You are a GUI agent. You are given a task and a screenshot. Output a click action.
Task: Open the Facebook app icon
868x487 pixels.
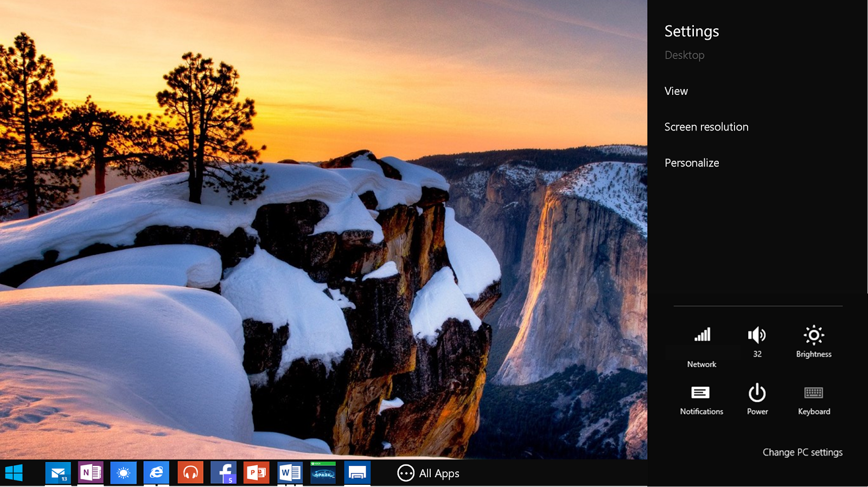point(224,473)
